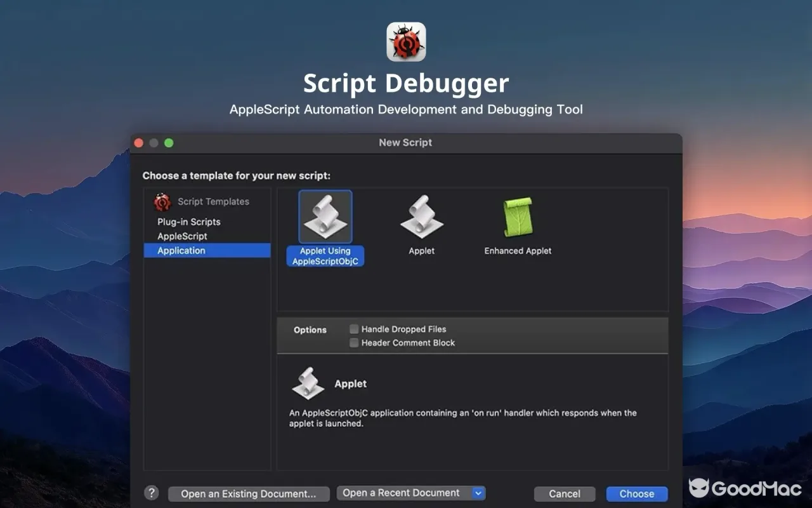This screenshot has height=508, width=812.
Task: Close the New Script window with red button
Action: (139, 143)
